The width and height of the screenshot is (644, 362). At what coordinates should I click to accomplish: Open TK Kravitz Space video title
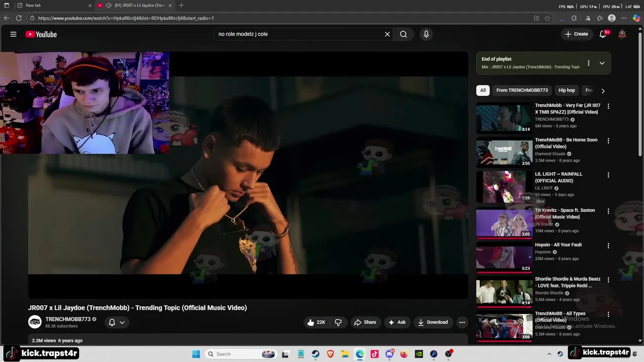(565, 214)
